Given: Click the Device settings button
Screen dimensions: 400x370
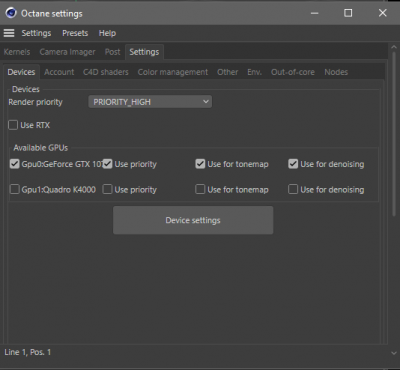Looking at the screenshot, I should pos(193,220).
